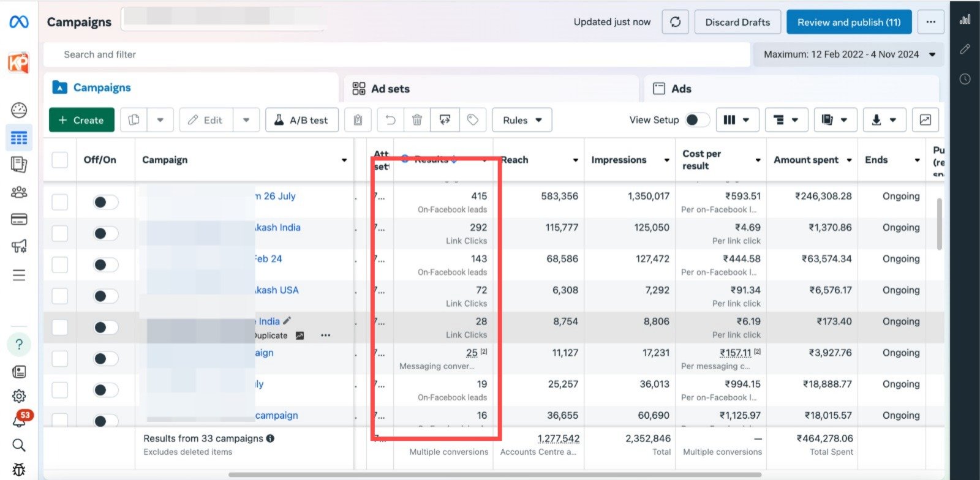Click the tag label icon in toolbar

tap(473, 120)
